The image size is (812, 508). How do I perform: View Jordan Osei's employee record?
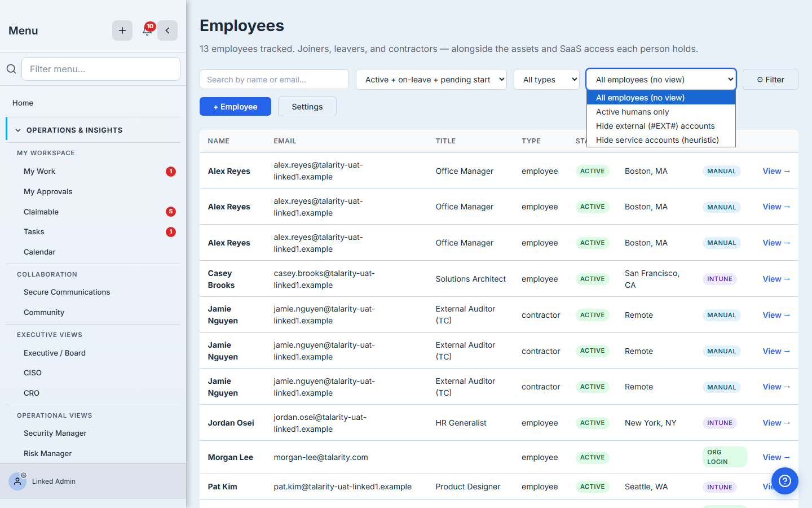[x=776, y=423]
